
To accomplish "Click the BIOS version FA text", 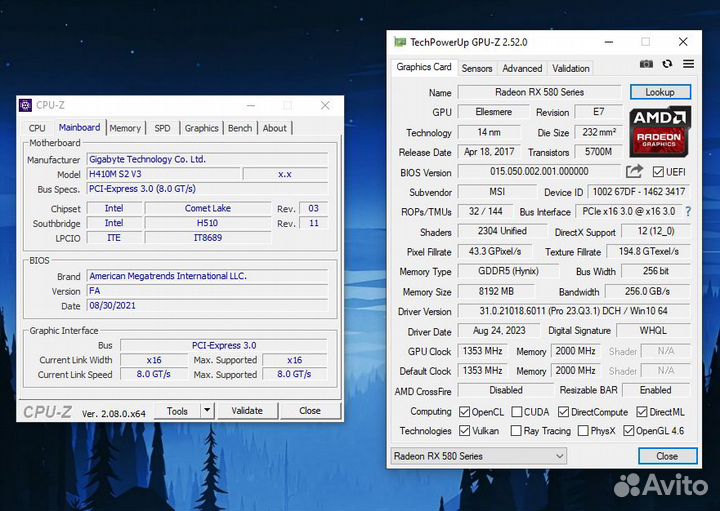I will [x=95, y=291].
